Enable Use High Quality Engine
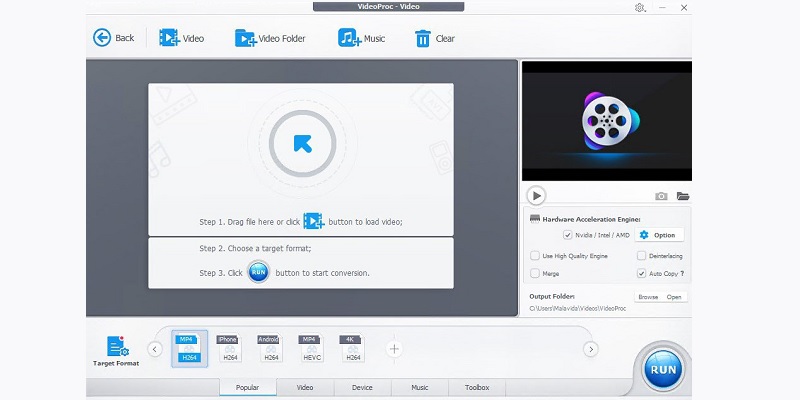This screenshot has height=400, width=800. (535, 256)
